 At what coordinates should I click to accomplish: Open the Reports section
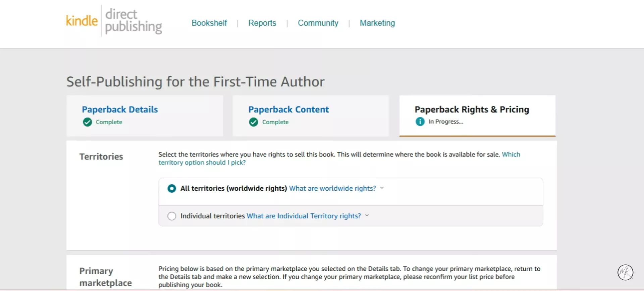262,23
